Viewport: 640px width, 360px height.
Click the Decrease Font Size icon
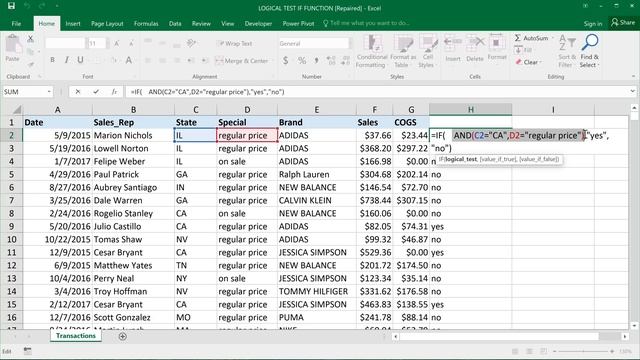(131, 43)
